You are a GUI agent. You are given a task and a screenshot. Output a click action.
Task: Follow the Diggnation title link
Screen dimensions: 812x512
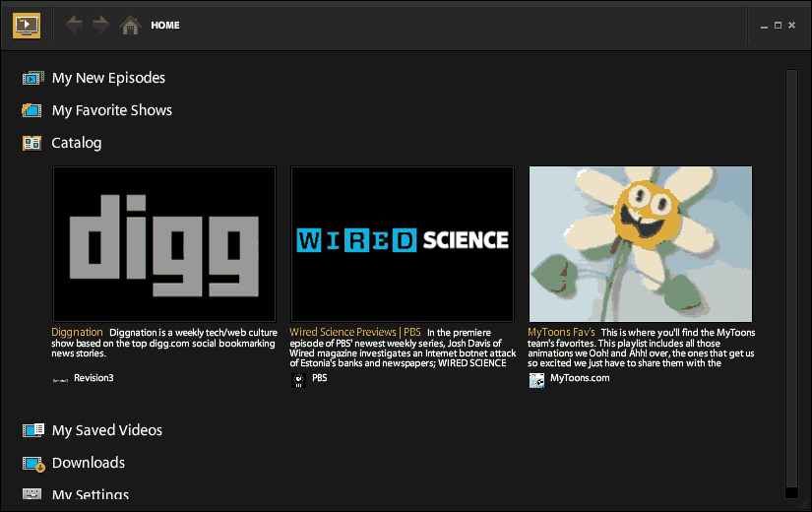77,332
